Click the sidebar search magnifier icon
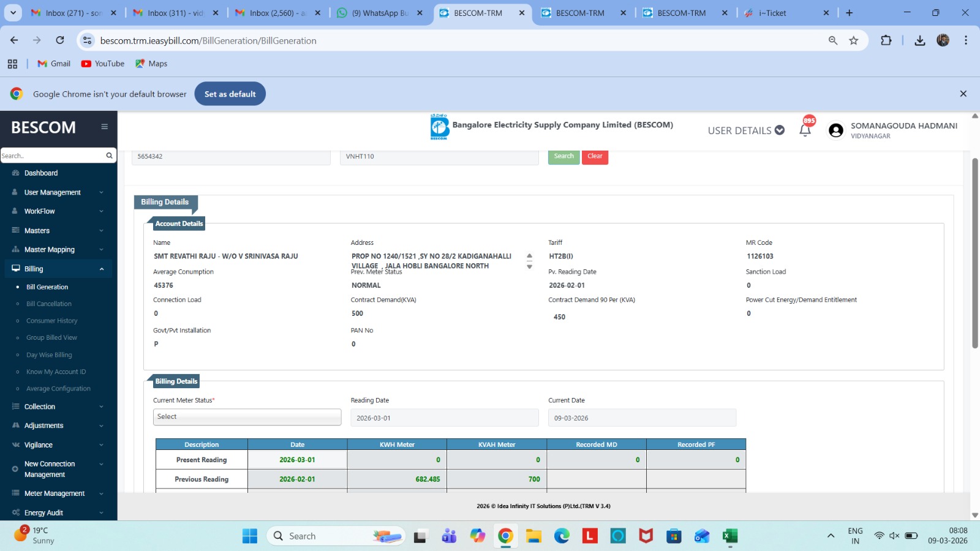This screenshot has width=980, height=551. pos(109,156)
